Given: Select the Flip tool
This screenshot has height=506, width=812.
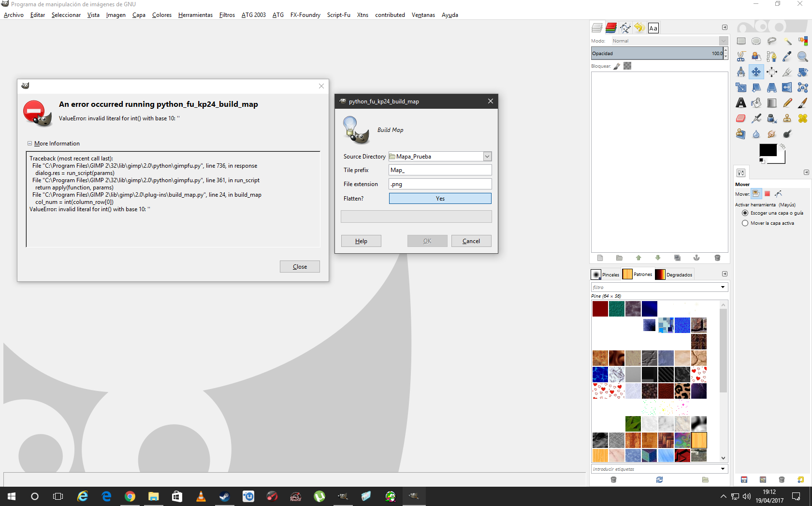Looking at the screenshot, I should tap(787, 87).
